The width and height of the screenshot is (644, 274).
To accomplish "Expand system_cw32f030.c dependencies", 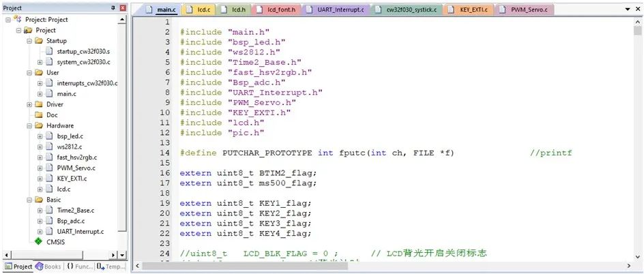I will pos(40,62).
